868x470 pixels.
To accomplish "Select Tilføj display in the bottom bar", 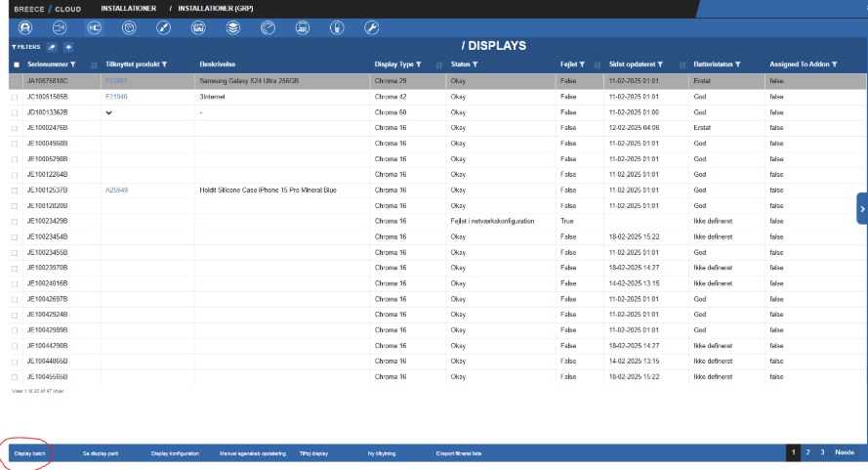I will [313, 454].
